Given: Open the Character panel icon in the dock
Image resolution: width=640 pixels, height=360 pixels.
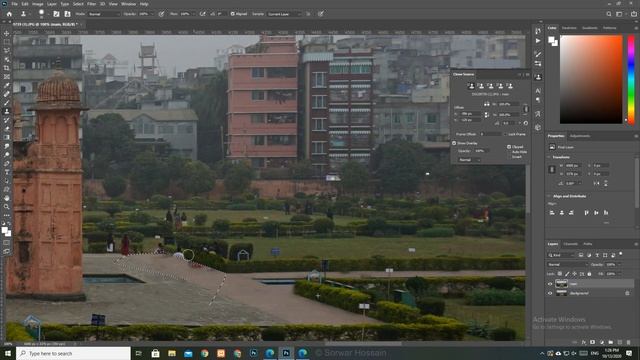Looking at the screenshot, I should (538, 91).
